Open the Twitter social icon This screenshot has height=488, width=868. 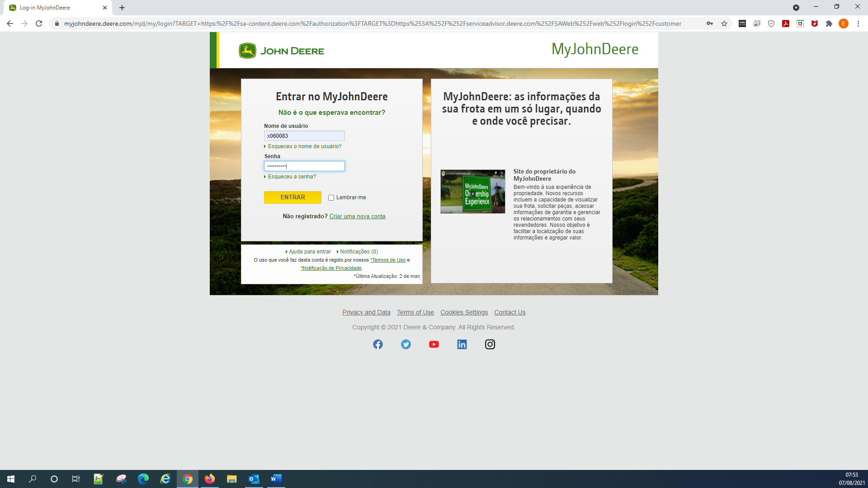coord(406,344)
